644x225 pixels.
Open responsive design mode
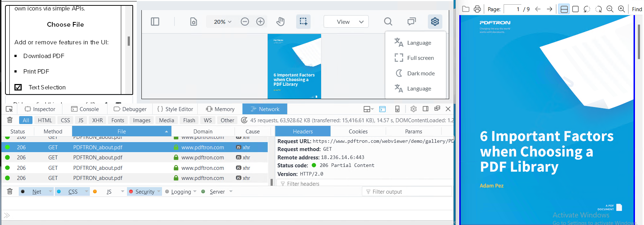coord(397,109)
